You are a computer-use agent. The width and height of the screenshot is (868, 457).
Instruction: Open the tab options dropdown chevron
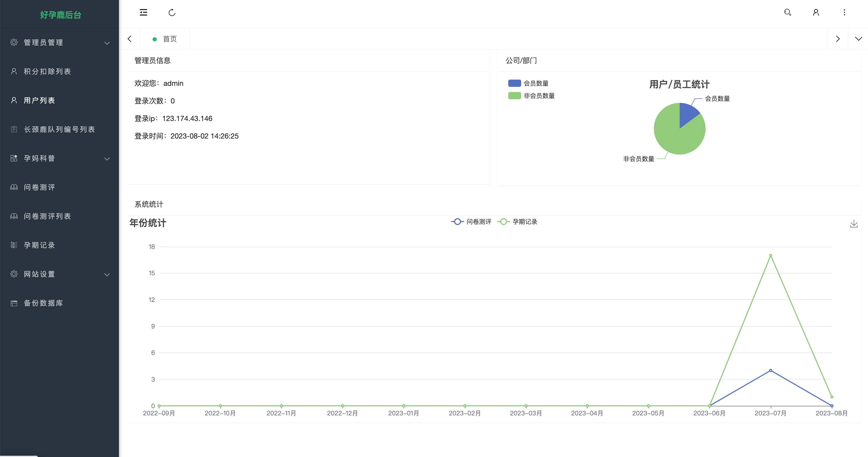(858, 39)
